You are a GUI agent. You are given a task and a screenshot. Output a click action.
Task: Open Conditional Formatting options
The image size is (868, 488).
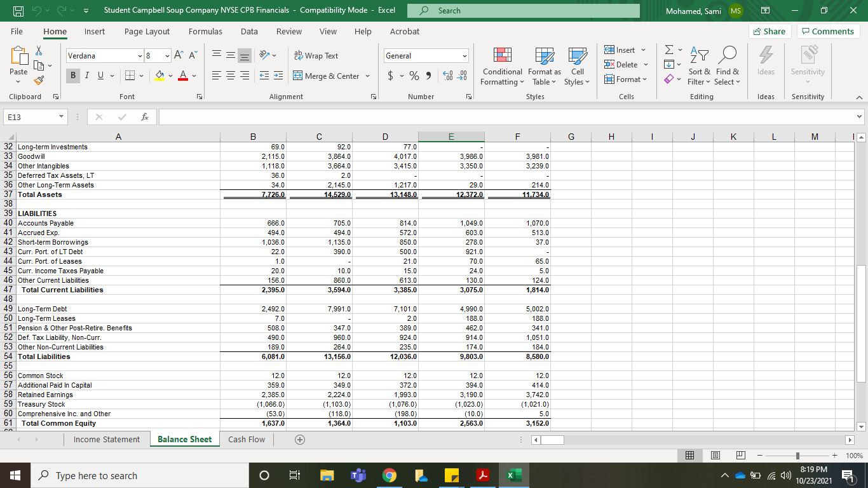[502, 67]
